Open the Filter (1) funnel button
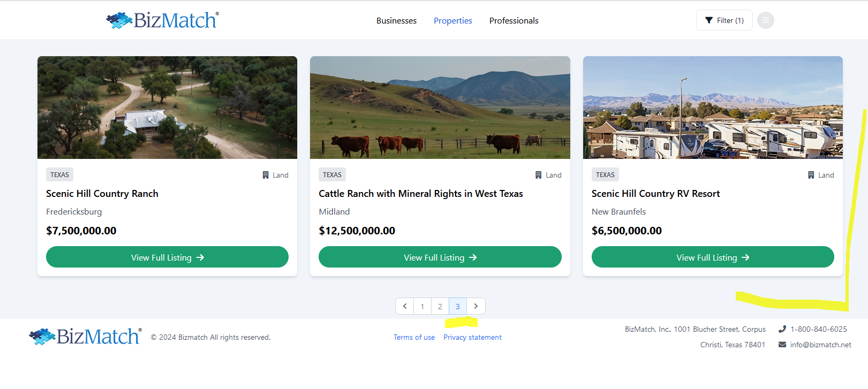This screenshot has width=868, height=389. click(724, 20)
